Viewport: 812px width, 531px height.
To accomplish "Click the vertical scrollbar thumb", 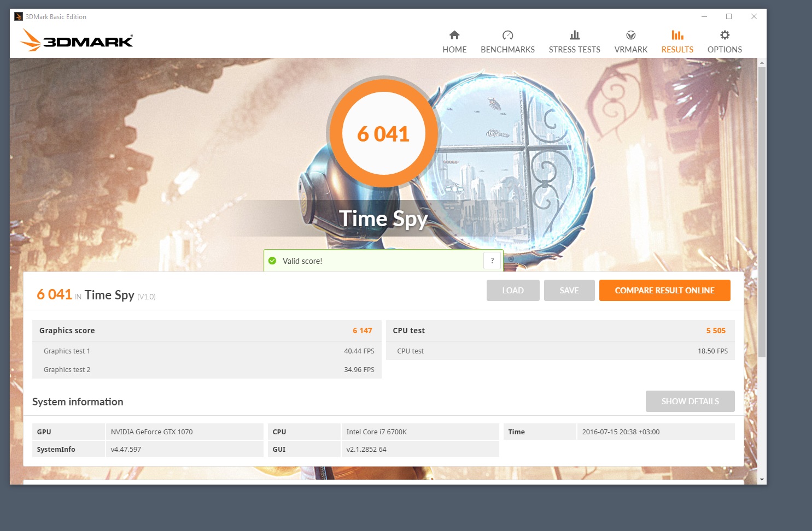I will click(762, 212).
